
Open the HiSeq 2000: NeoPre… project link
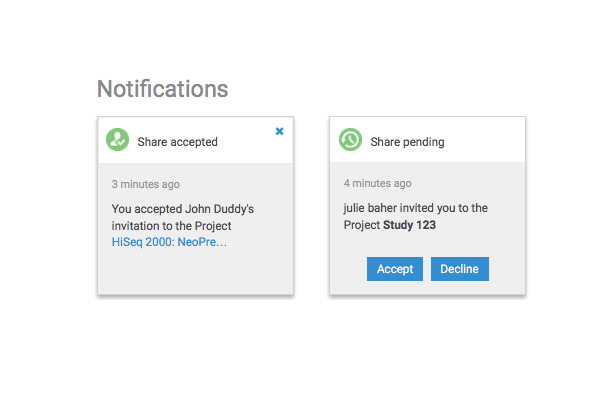click(169, 242)
